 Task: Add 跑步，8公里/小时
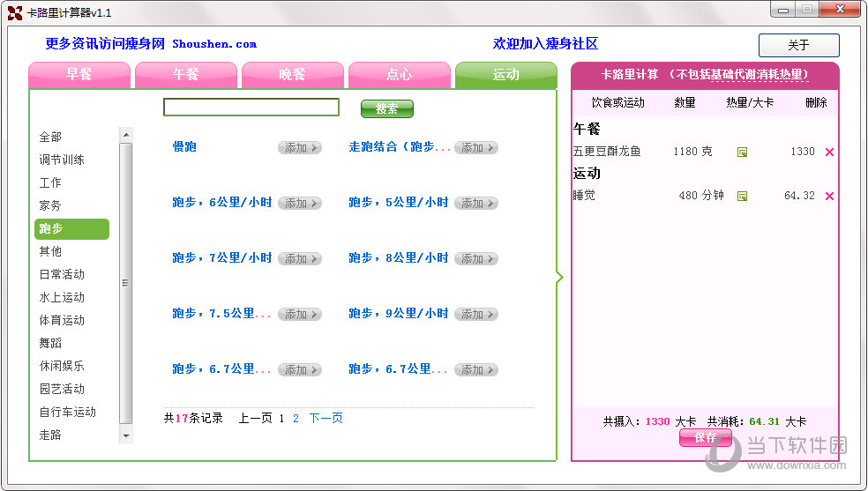point(476,258)
